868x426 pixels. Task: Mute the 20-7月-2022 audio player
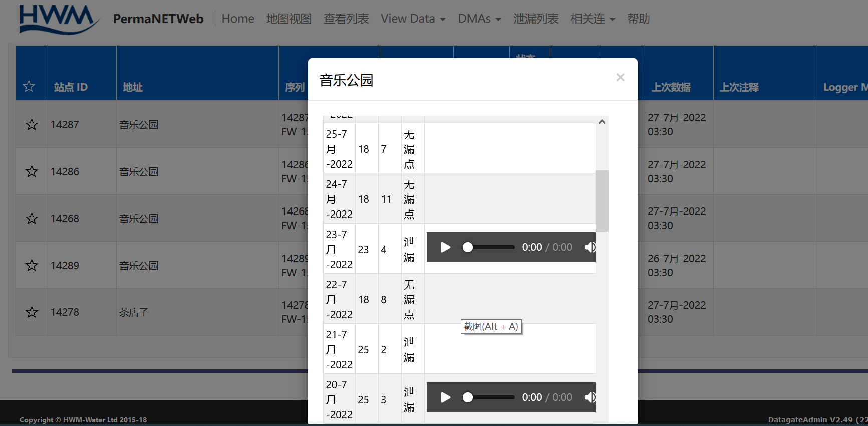click(589, 397)
